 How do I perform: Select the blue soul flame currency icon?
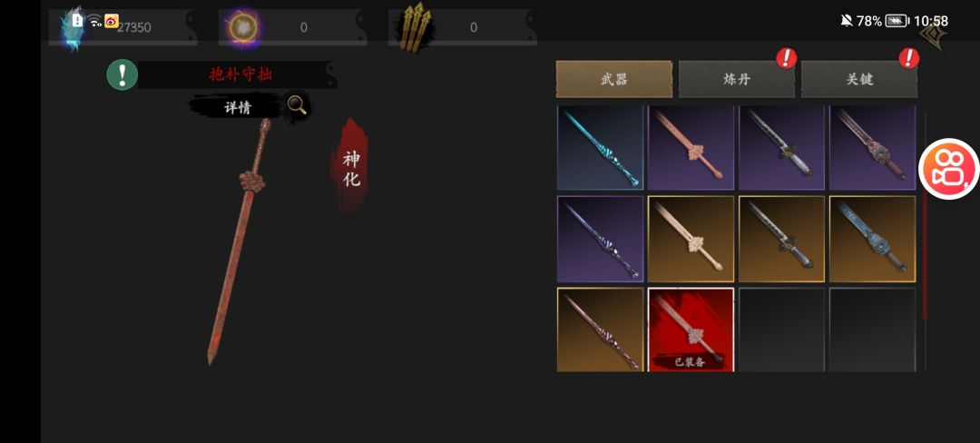[71, 29]
